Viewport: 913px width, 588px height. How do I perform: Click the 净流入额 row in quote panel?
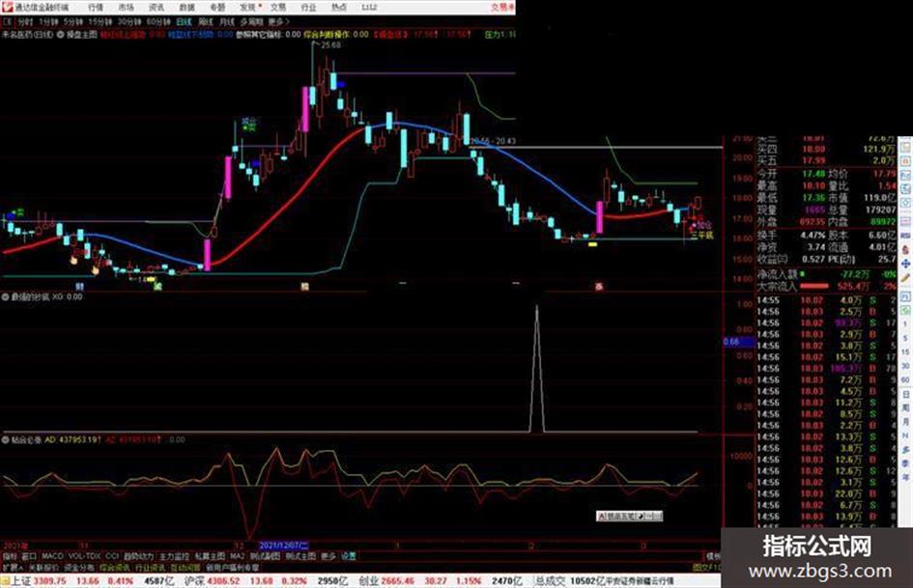(826, 273)
